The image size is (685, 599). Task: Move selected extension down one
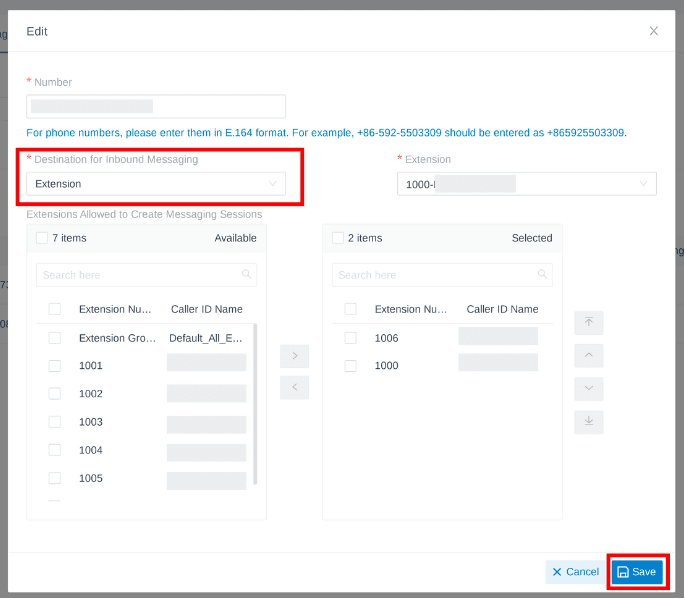[x=588, y=389]
